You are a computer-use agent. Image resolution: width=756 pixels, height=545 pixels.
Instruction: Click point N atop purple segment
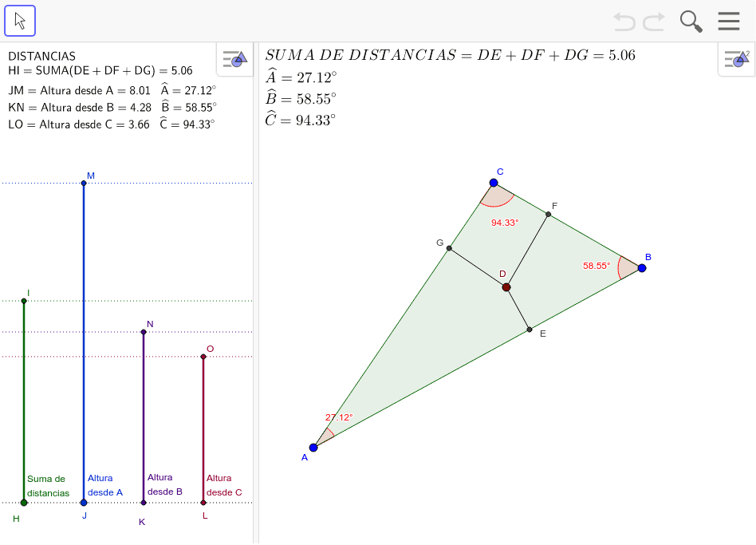coord(144,332)
